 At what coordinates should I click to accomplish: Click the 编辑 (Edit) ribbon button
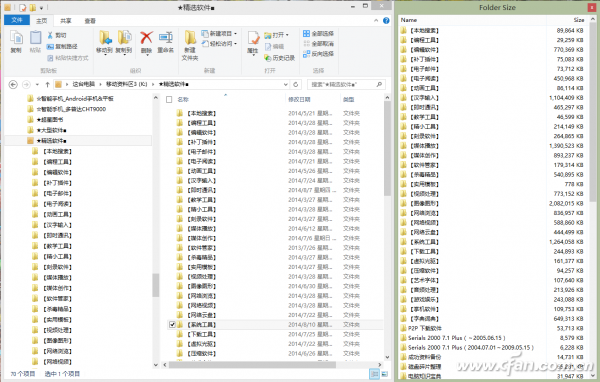click(x=274, y=46)
